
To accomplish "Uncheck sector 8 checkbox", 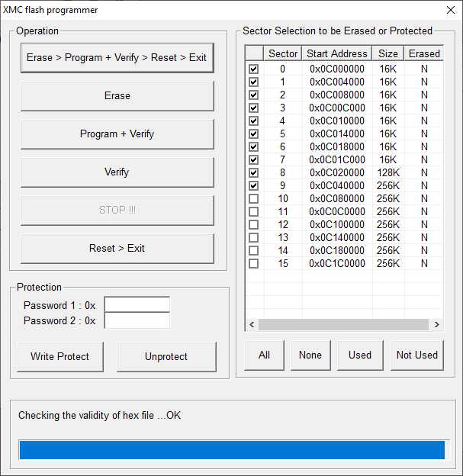I will coord(254,172).
